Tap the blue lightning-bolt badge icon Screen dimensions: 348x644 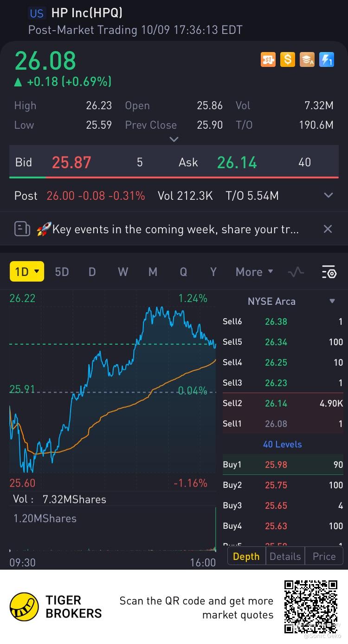click(327, 59)
